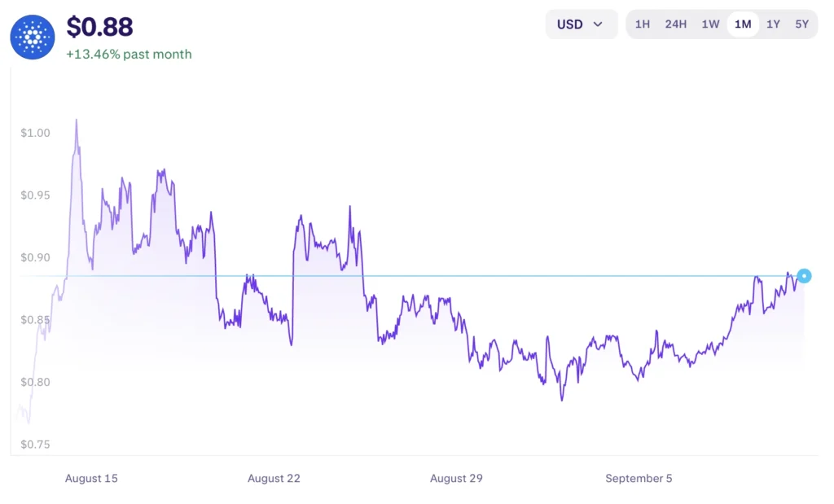Keep the 1M view selected
The width and height of the screenshot is (834, 504).
[x=742, y=24]
